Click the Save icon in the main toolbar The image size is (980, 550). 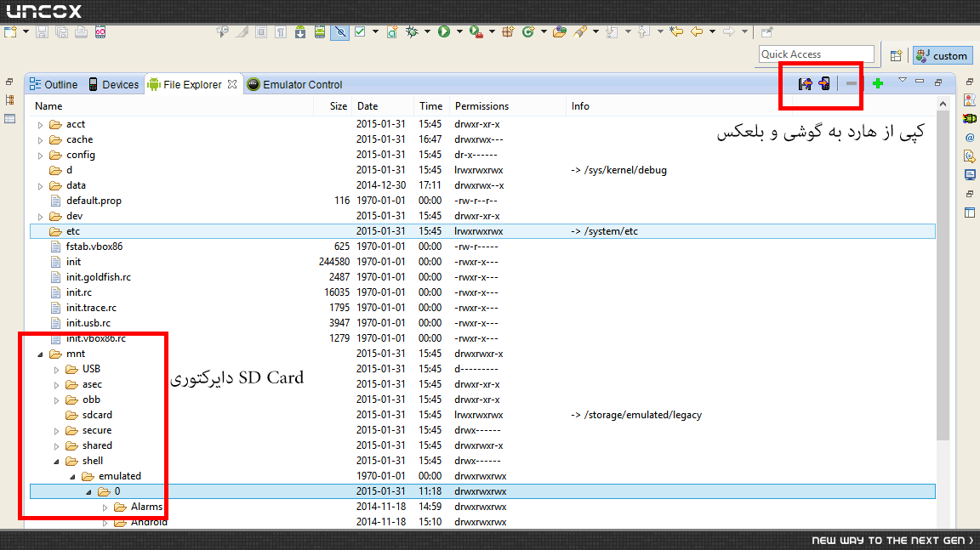(x=42, y=31)
